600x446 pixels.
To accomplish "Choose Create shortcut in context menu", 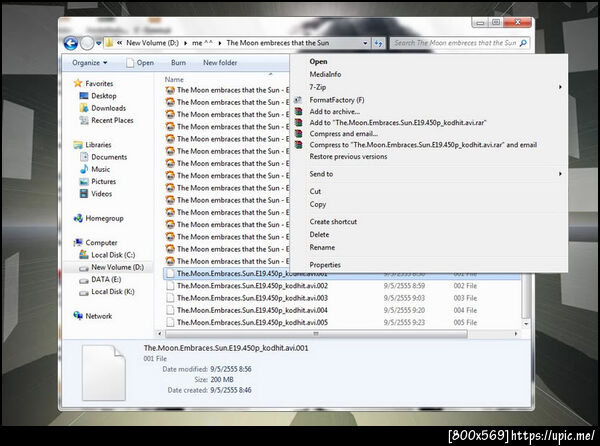I will (x=333, y=221).
